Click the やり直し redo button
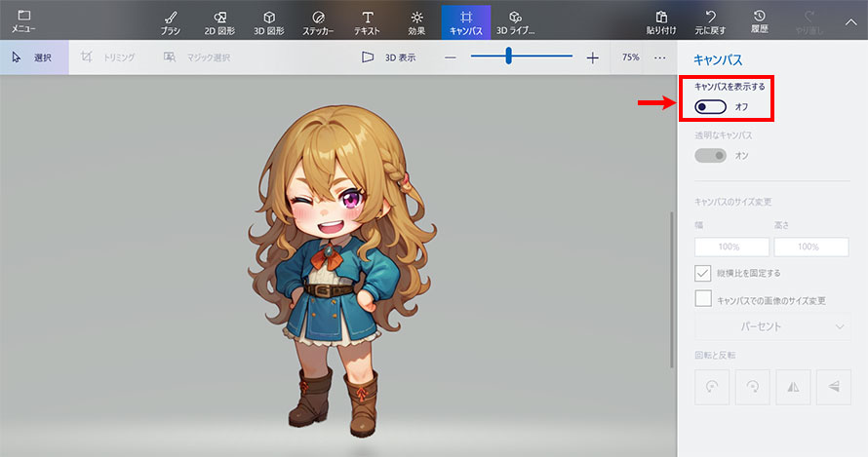The image size is (868, 457). click(809, 22)
